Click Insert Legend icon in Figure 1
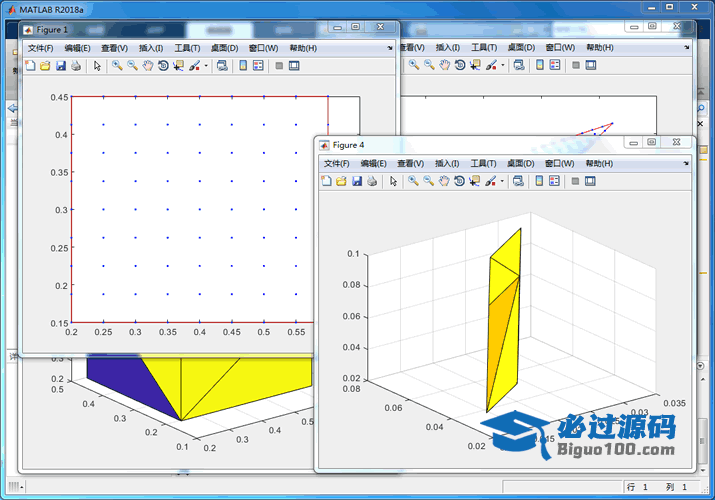This screenshot has width=715, height=500. coord(258,66)
